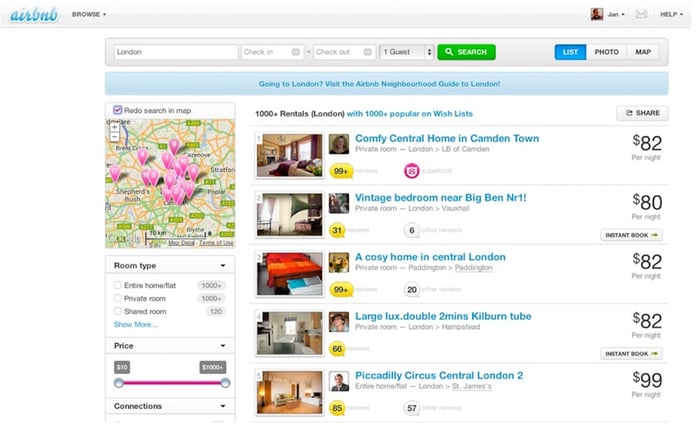700x431 pixels.
Task: Click the 31 reviews bubble for Vintage bedroom
Action: [337, 230]
